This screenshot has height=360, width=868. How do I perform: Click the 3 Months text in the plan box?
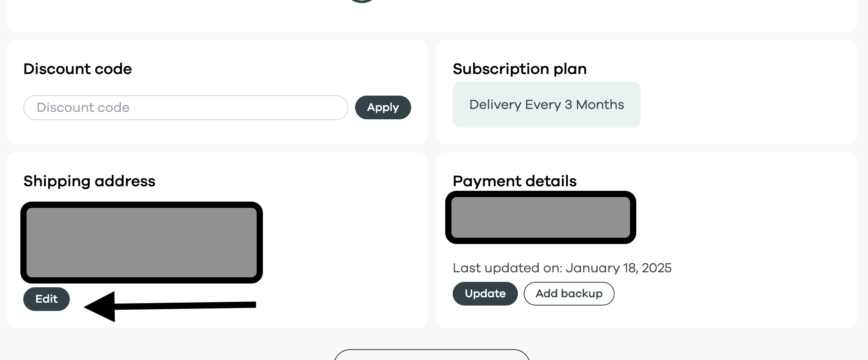click(x=594, y=105)
